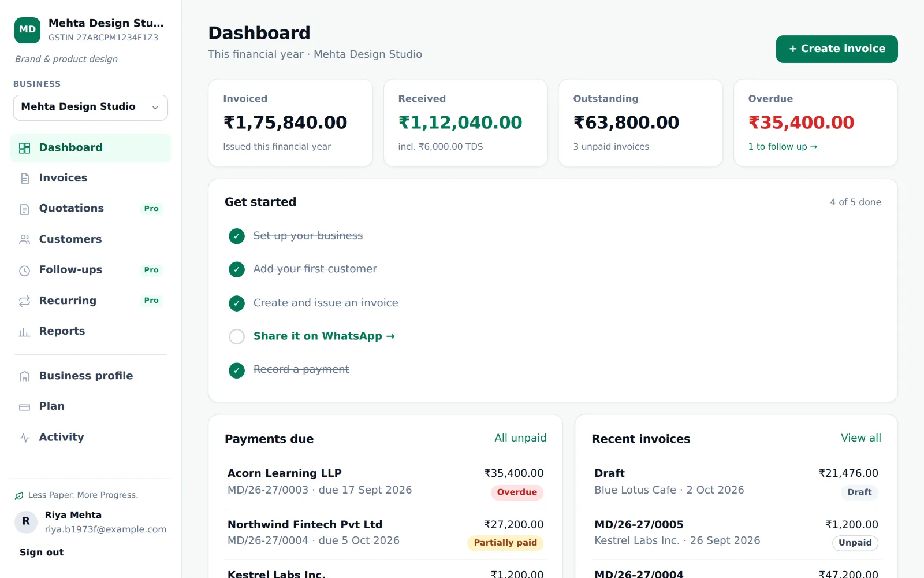This screenshot has height=578, width=924.
Task: Click the 'All unpaid' link
Action: pyautogui.click(x=520, y=438)
